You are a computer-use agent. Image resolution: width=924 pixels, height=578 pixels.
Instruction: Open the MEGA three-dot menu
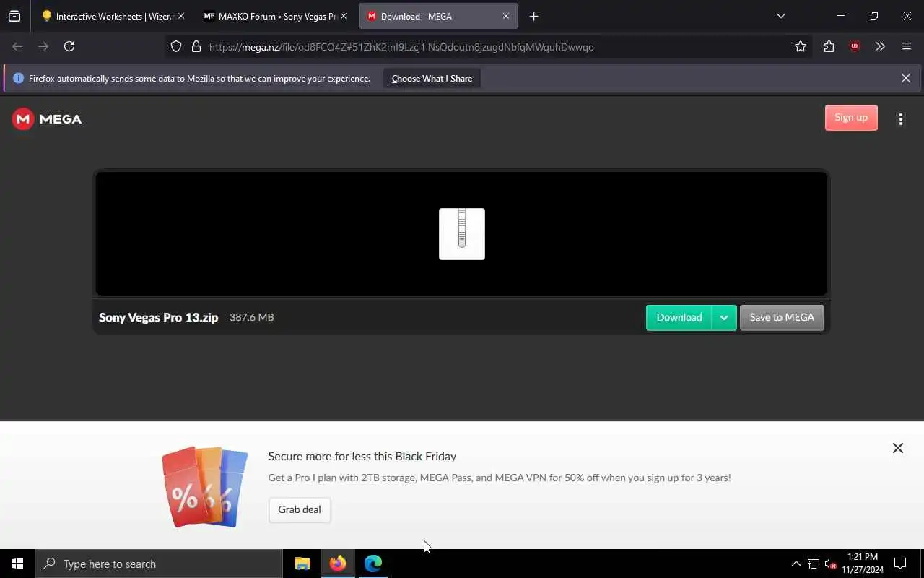[900, 119]
